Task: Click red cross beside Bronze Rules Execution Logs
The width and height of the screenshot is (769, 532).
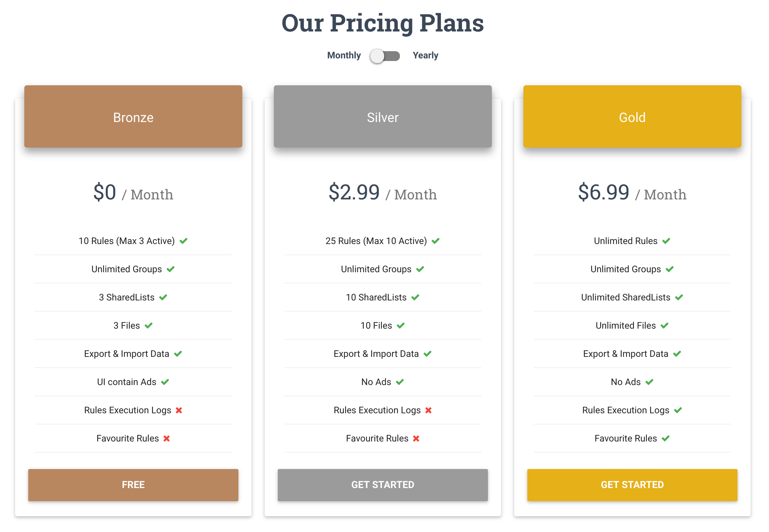Action: (179, 410)
